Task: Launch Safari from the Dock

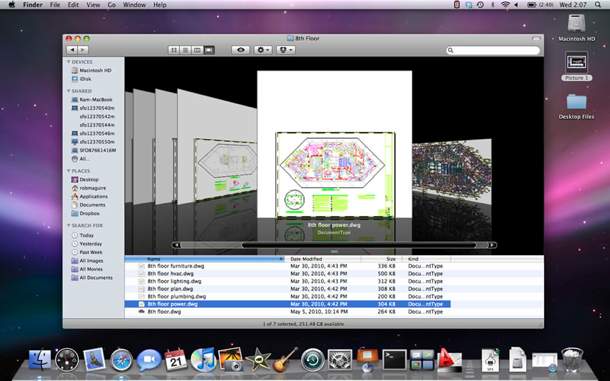Action: click(x=121, y=360)
